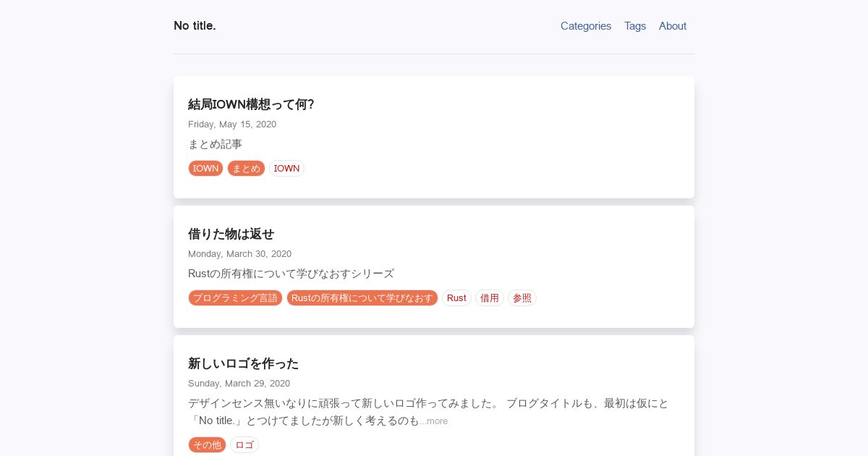
Task: Open the About page
Action: 673,26
